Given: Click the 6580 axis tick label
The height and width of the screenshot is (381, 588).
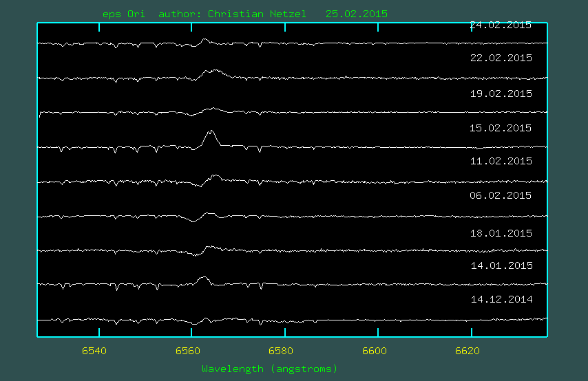Looking at the screenshot, I should [281, 351].
